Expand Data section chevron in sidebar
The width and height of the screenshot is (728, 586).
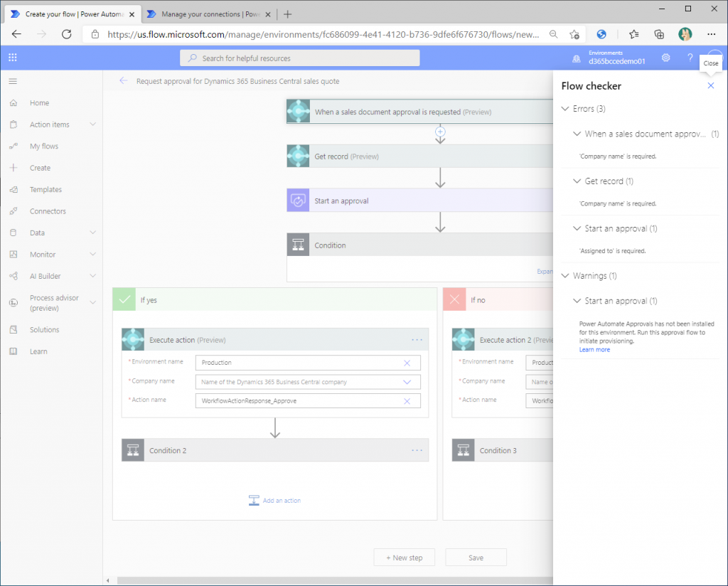93,232
